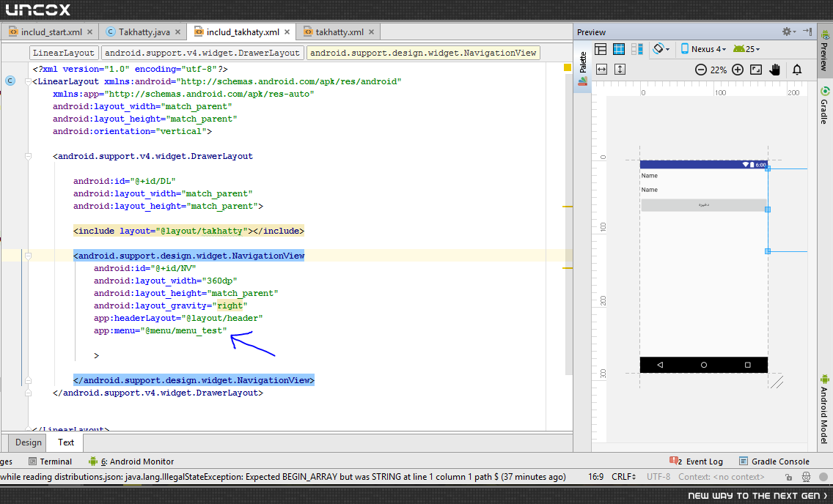Open the Android Monitor tool window
833x504 pixels.
pos(131,462)
